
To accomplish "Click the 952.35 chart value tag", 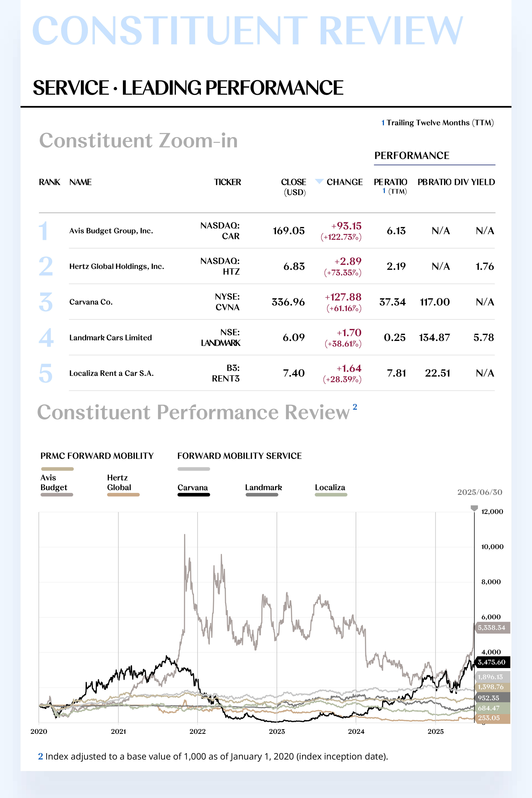I will click(492, 698).
